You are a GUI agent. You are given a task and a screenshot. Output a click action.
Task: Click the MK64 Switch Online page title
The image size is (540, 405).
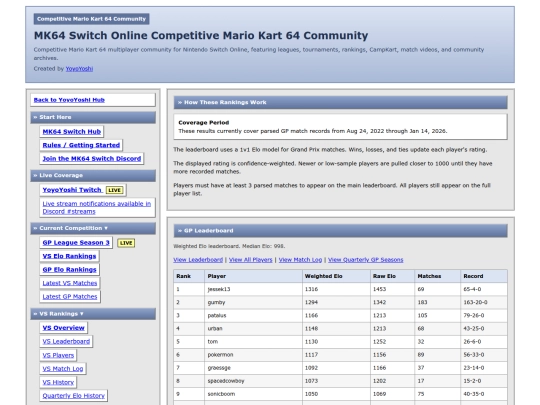[x=201, y=35]
